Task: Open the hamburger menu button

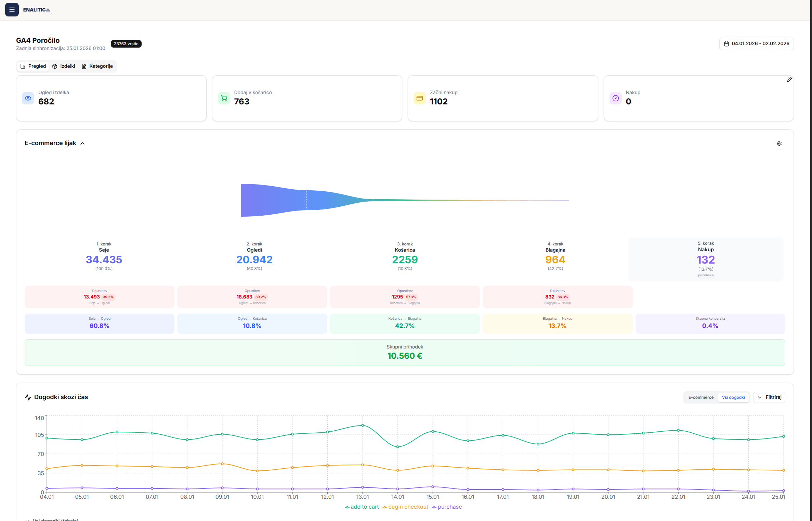Action: (12, 10)
